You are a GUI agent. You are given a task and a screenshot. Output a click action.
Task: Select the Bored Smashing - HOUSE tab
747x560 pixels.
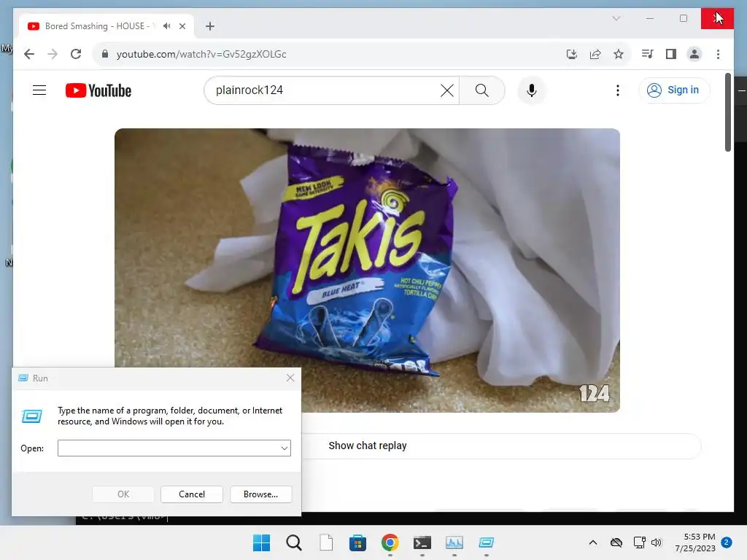pos(107,26)
